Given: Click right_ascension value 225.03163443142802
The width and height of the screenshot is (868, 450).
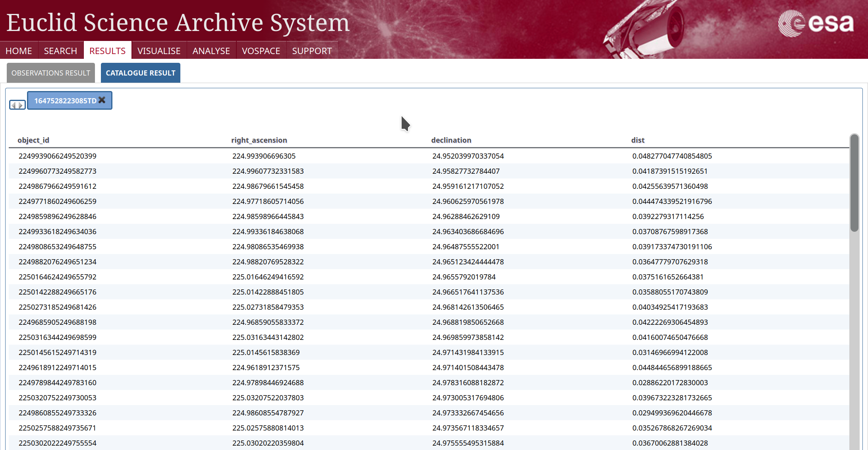Looking at the screenshot, I should (x=268, y=337).
